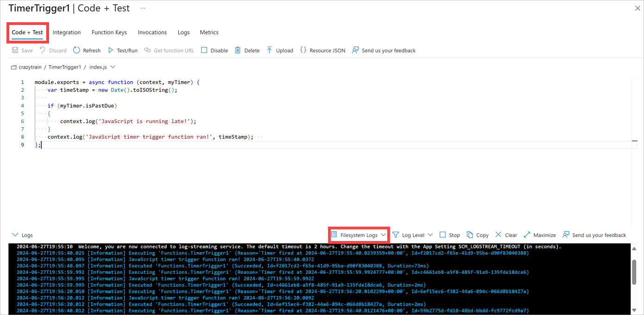Screen dimensions: 644x315
Task: Go to the Invocations tab
Action: click(x=152, y=32)
